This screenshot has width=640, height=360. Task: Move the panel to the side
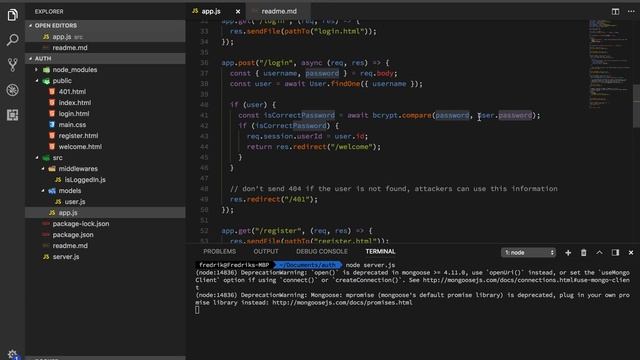pos(615,253)
